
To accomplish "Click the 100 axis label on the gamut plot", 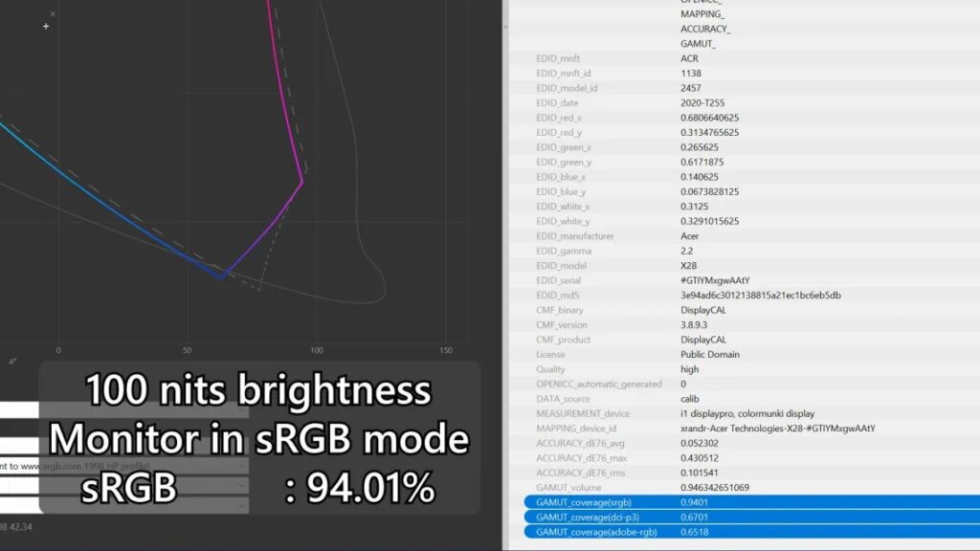I will [x=317, y=350].
